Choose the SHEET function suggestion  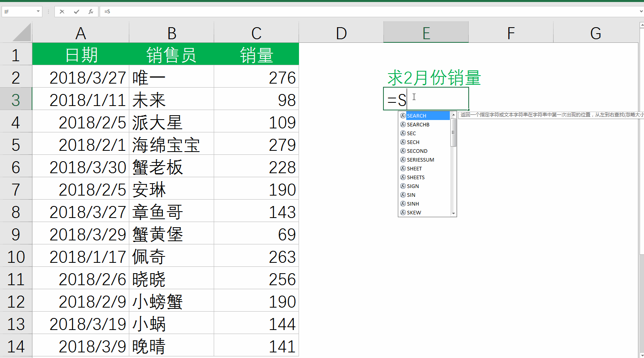pos(425,168)
